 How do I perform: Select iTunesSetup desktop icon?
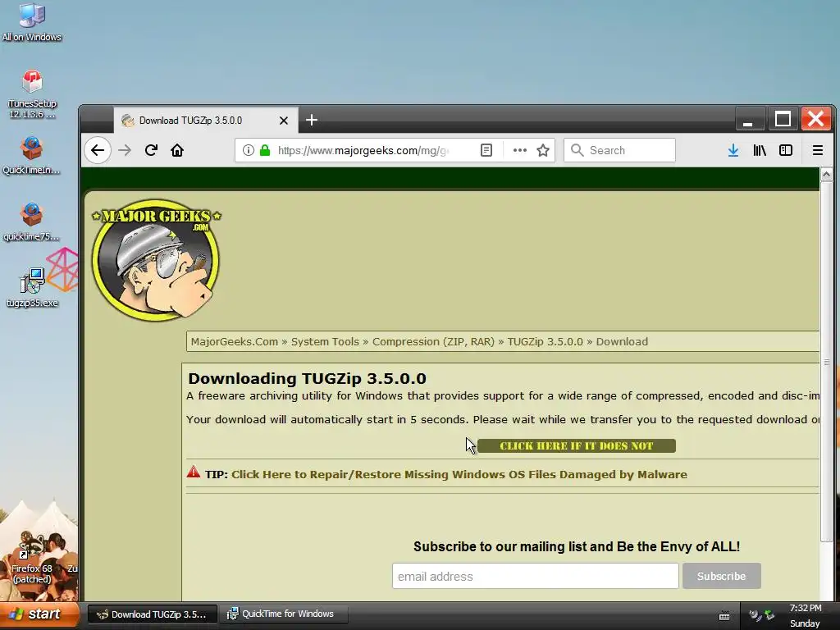point(32,94)
